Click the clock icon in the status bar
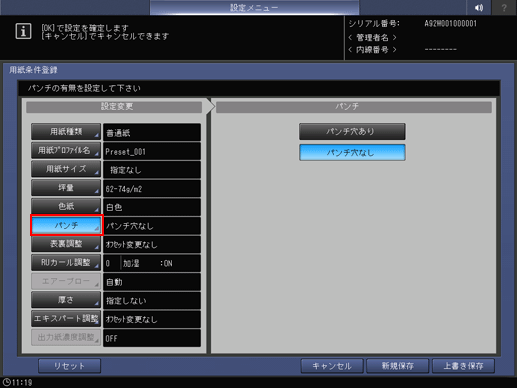The height and width of the screenshot is (388, 517). (6, 382)
